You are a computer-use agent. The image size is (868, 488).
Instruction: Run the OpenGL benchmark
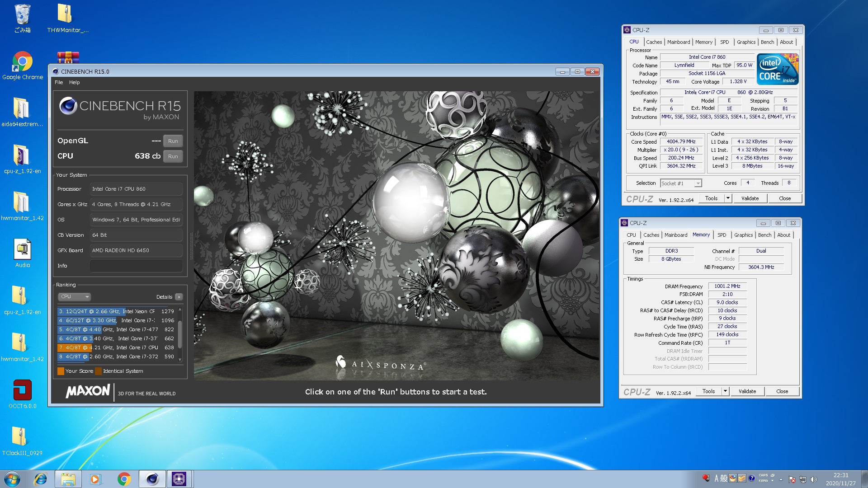pyautogui.click(x=173, y=141)
